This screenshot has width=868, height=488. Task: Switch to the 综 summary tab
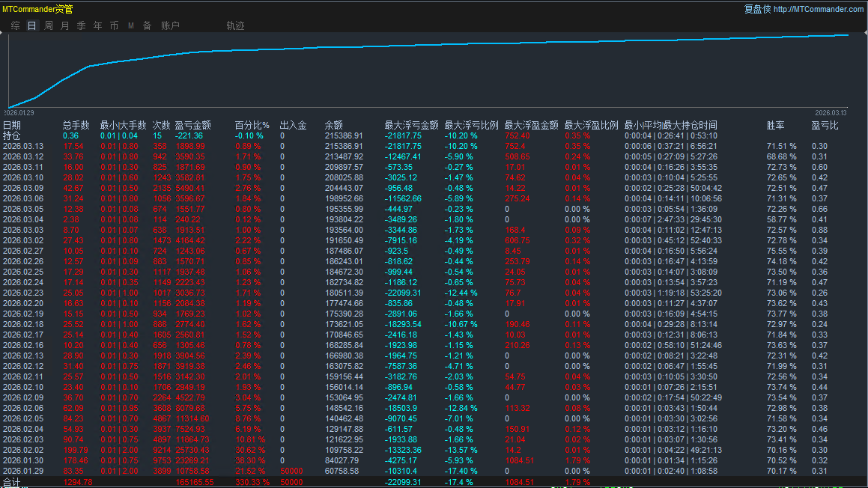16,25
